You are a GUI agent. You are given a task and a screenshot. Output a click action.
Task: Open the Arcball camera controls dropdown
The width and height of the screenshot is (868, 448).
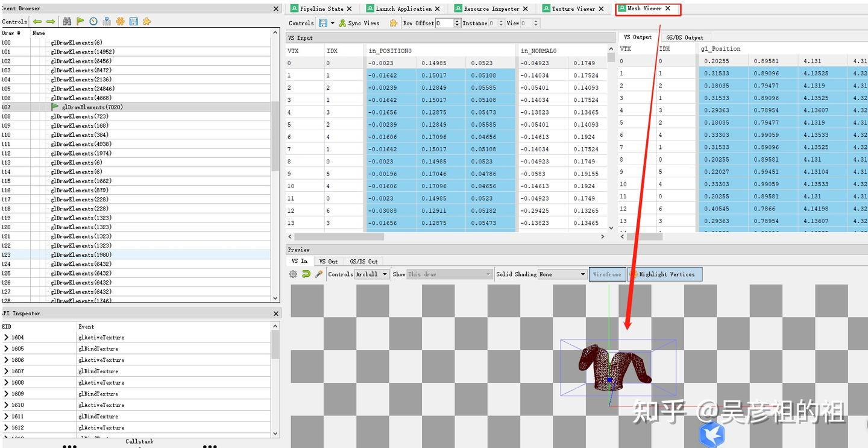pyautogui.click(x=371, y=274)
